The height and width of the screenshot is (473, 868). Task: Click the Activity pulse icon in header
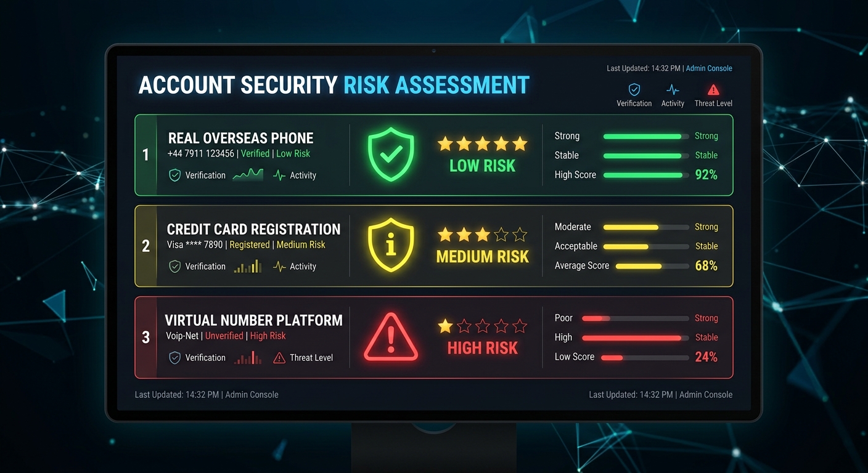tap(673, 89)
